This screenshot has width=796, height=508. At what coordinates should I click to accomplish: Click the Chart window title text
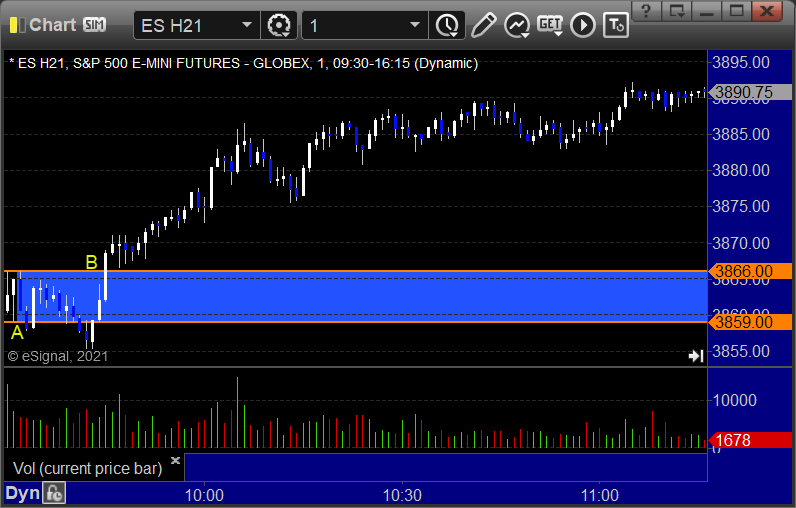[x=52, y=24]
